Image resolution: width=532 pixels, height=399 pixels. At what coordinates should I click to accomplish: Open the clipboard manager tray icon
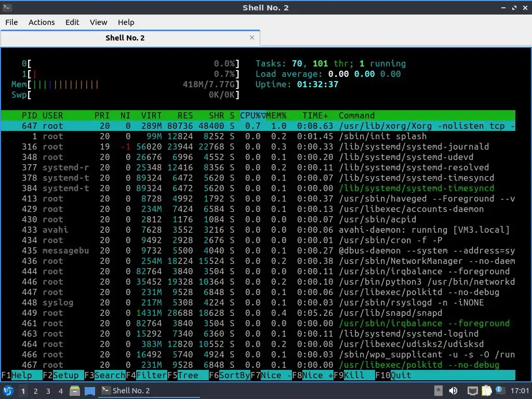click(486, 391)
